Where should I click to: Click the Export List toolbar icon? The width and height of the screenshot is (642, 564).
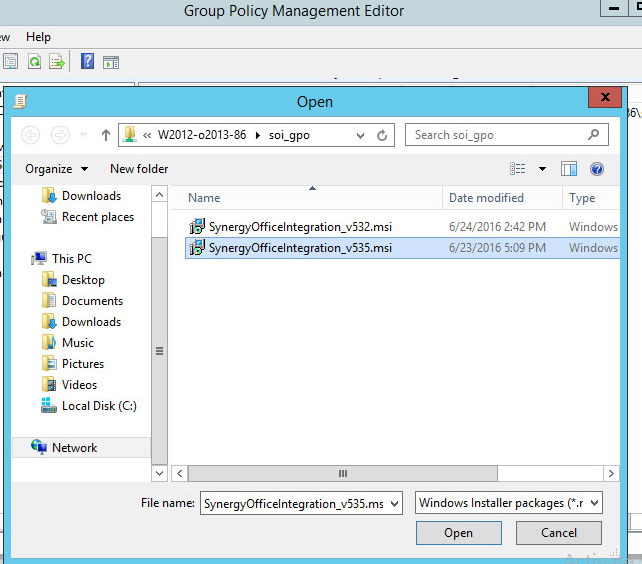[x=57, y=62]
